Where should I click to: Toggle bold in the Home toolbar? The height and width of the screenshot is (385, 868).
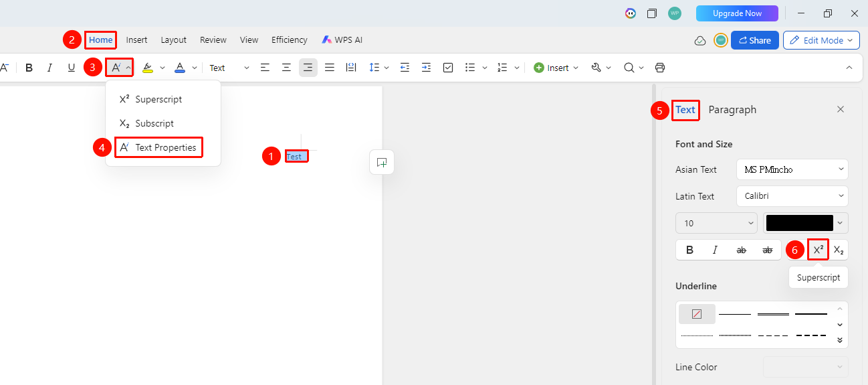(x=29, y=68)
